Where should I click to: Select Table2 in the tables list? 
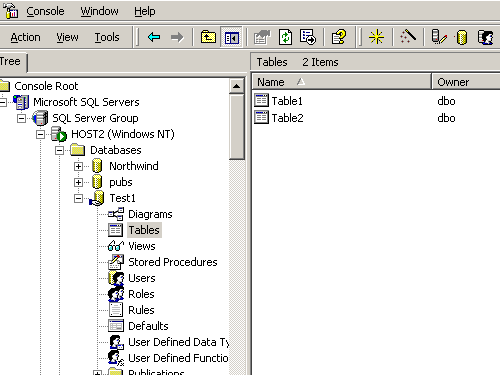click(287, 118)
